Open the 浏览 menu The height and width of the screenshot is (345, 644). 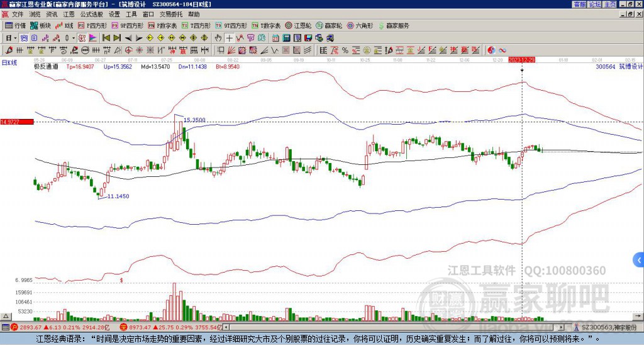click(x=35, y=14)
